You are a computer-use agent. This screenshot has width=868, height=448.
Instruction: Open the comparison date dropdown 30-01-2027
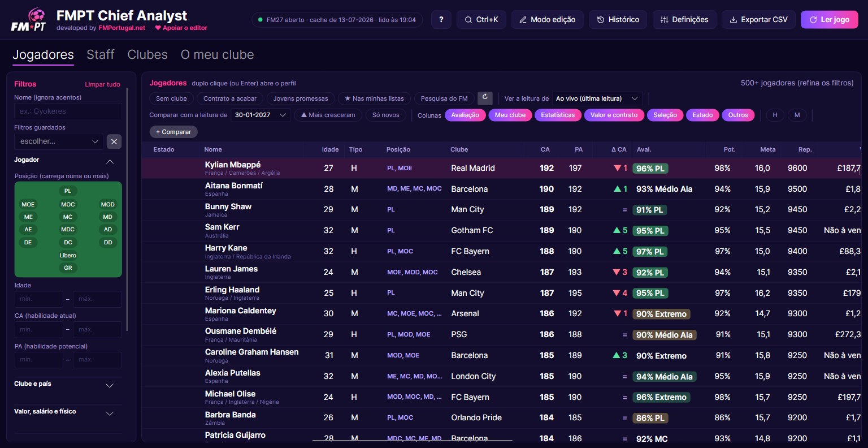261,115
